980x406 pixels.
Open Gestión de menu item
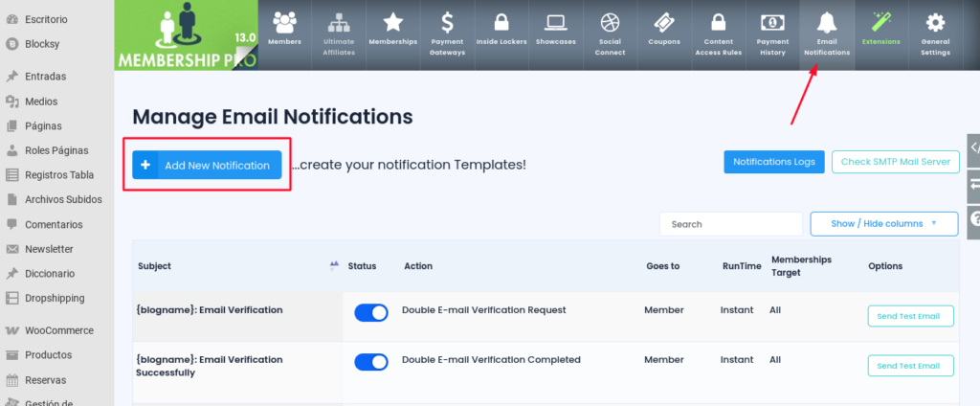(x=49, y=401)
